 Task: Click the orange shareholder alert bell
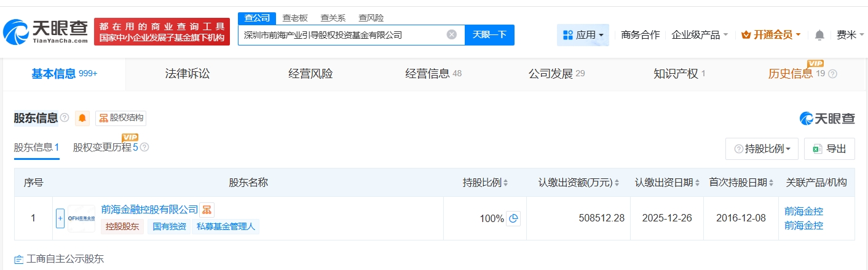82,118
